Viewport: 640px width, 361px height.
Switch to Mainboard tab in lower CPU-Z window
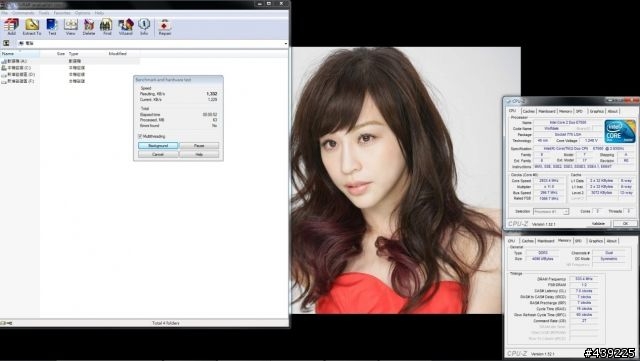tap(546, 241)
